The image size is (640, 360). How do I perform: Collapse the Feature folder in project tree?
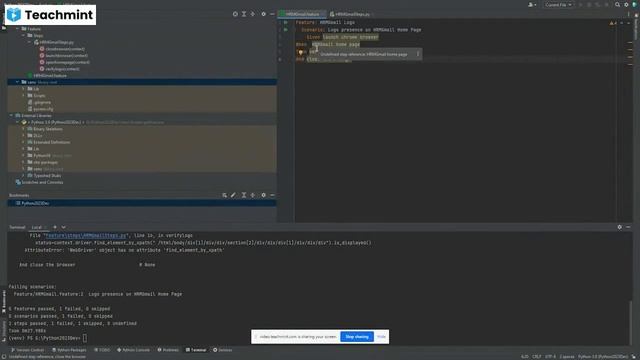pos(18,29)
